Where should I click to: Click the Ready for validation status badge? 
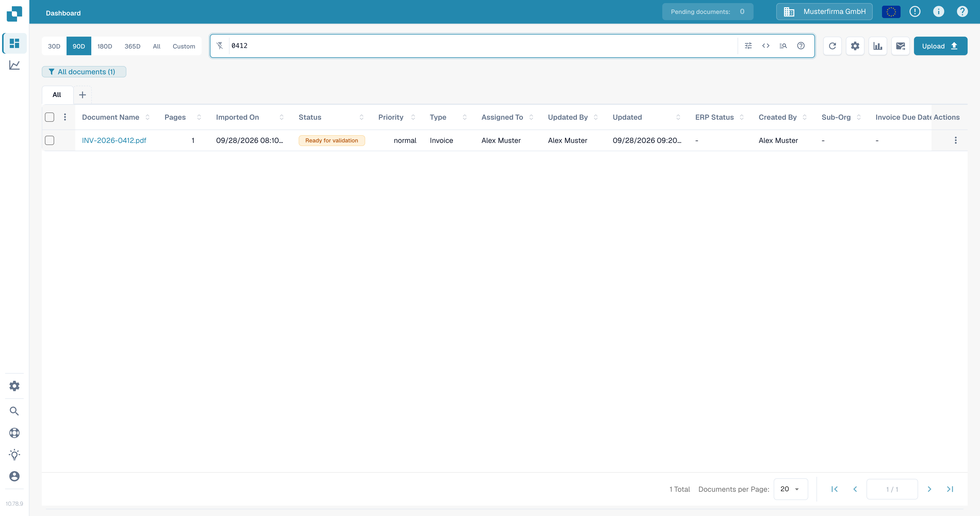point(332,140)
